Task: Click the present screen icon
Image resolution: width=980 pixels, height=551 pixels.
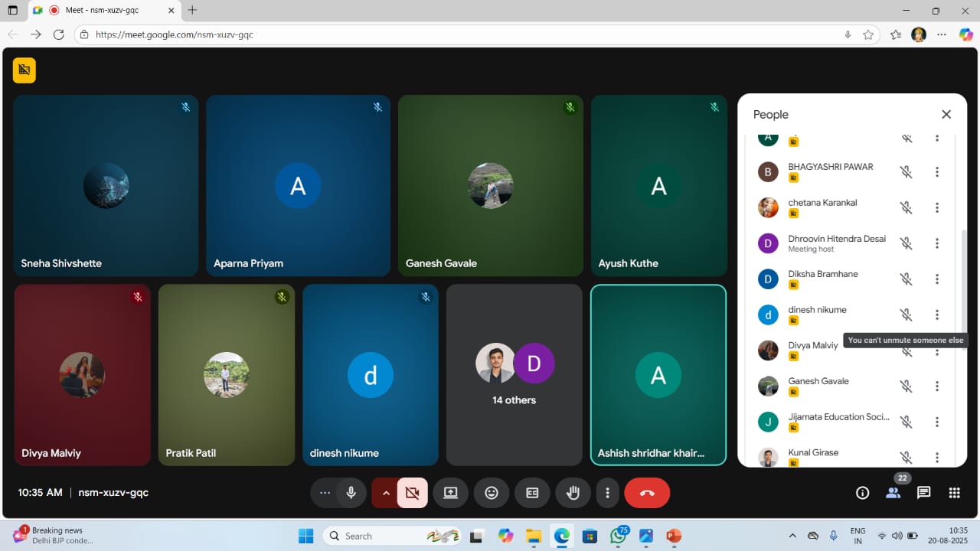Action: (x=450, y=493)
